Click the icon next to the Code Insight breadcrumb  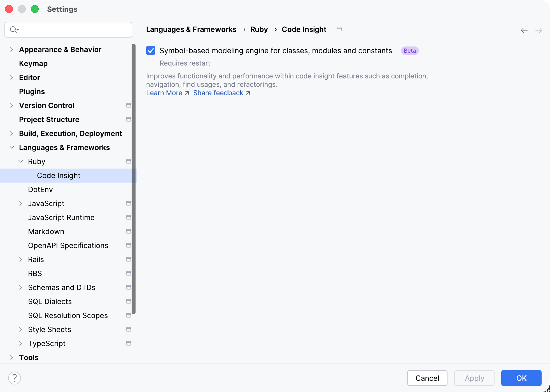click(339, 29)
